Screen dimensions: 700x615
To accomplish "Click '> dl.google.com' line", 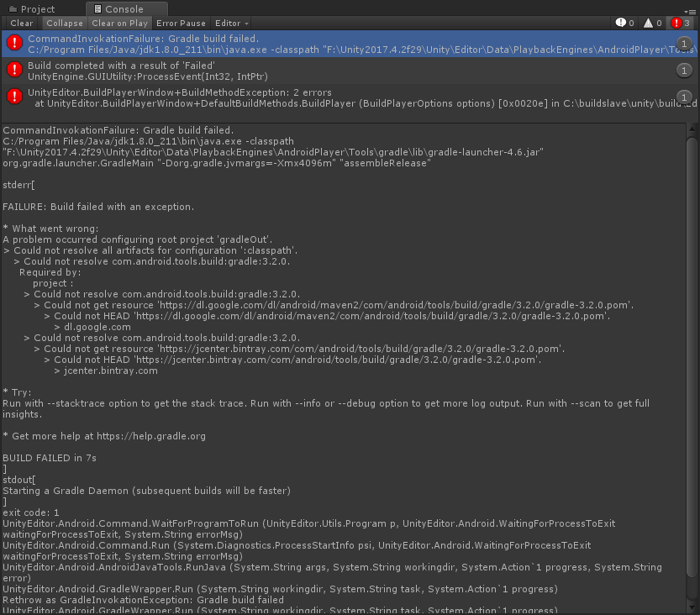I will 92,327.
